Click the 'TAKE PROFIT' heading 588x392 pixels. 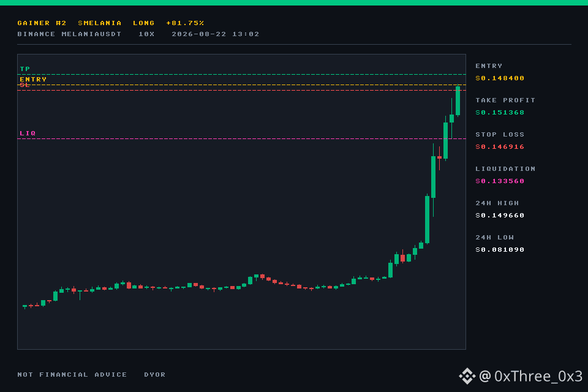pyautogui.click(x=505, y=100)
